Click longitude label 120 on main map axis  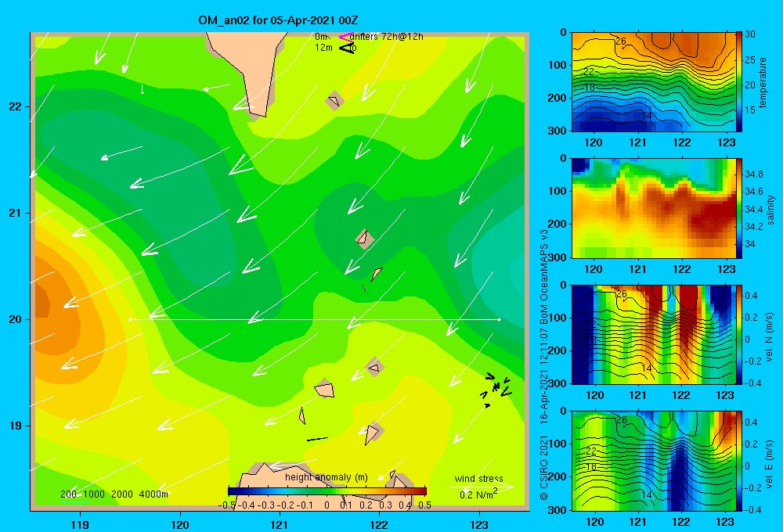[180, 524]
